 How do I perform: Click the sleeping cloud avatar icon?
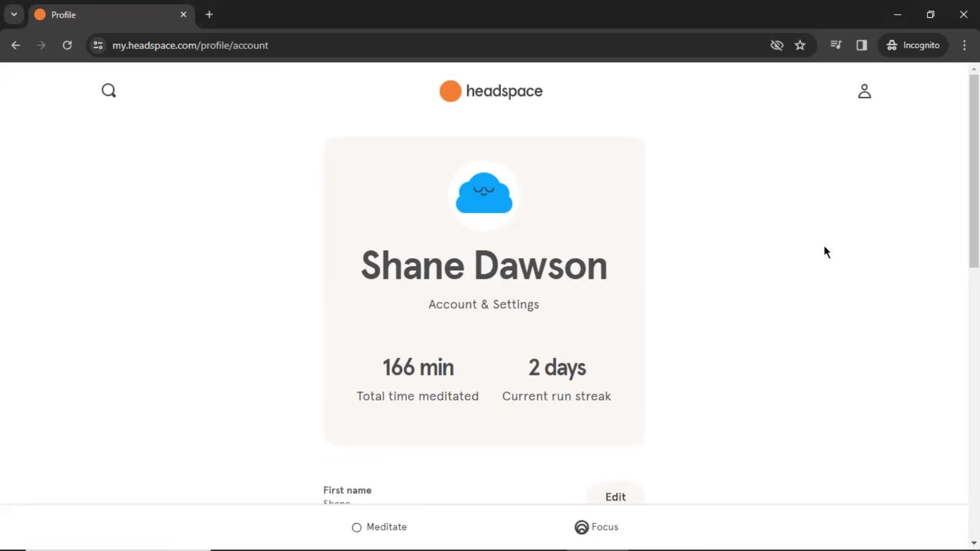483,193
